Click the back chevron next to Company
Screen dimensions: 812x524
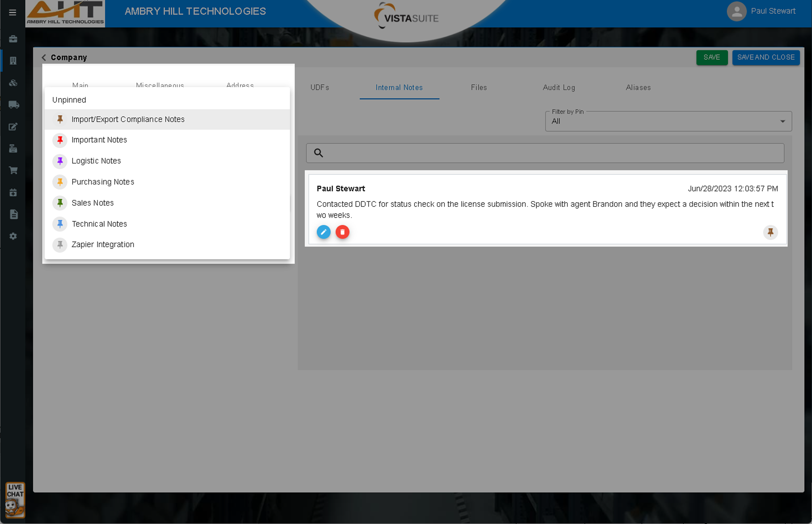point(44,57)
